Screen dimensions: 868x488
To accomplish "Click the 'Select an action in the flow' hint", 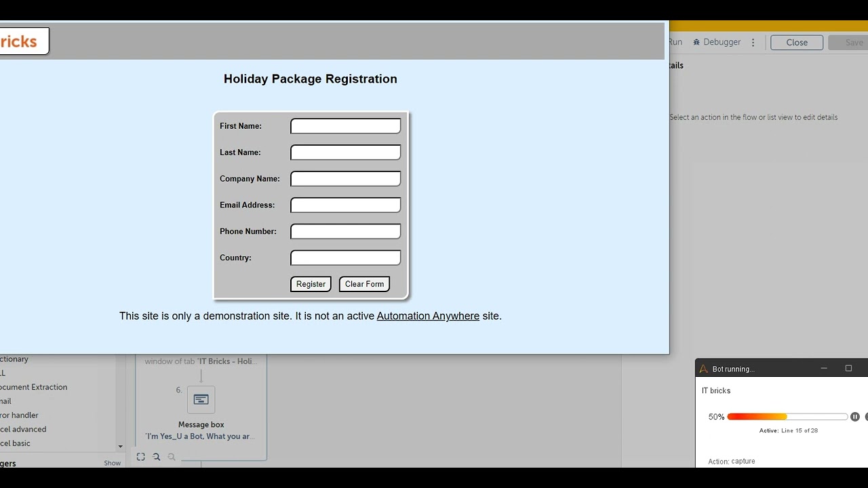I will tap(753, 117).
